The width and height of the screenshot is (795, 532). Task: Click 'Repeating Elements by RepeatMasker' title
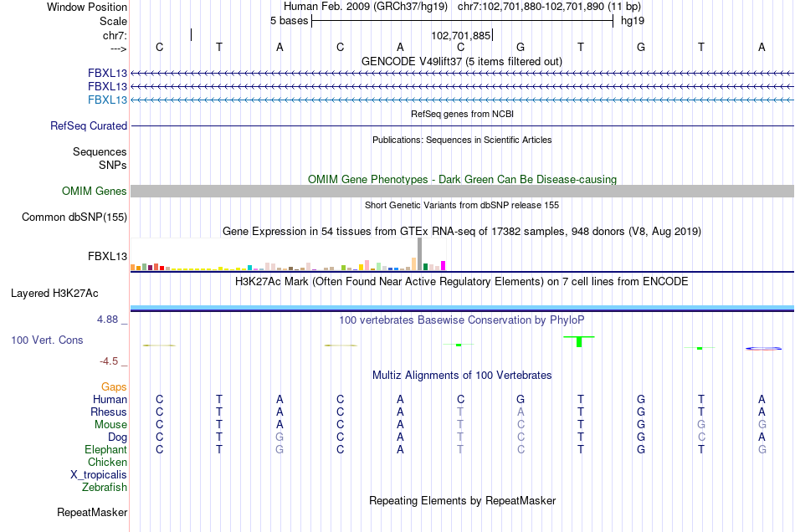tap(462, 500)
